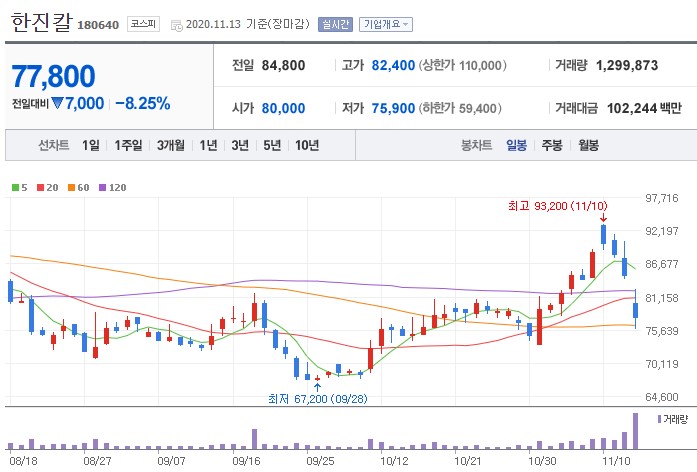Click the 한진칼 stock name heading
The height and width of the screenshot is (472, 697).
pyautogui.click(x=41, y=22)
